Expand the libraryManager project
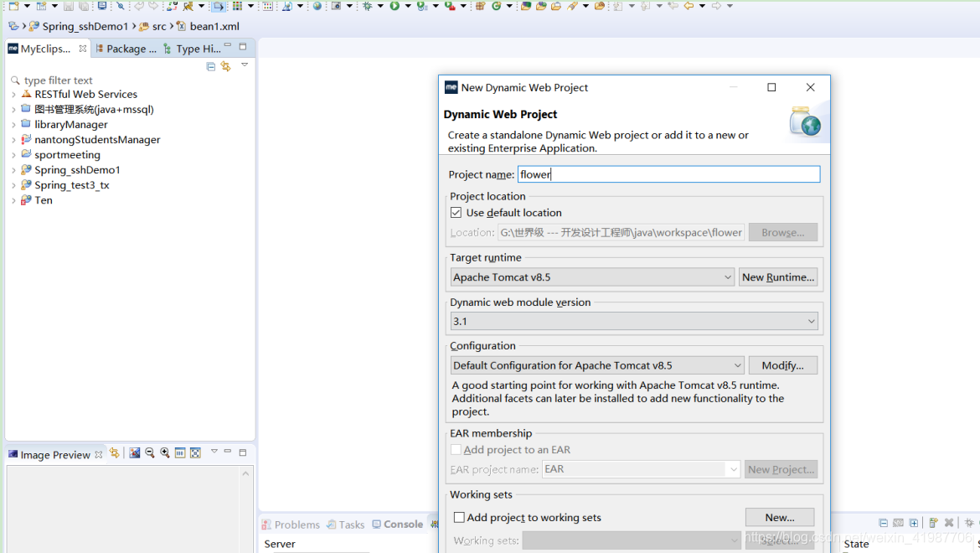 point(13,125)
